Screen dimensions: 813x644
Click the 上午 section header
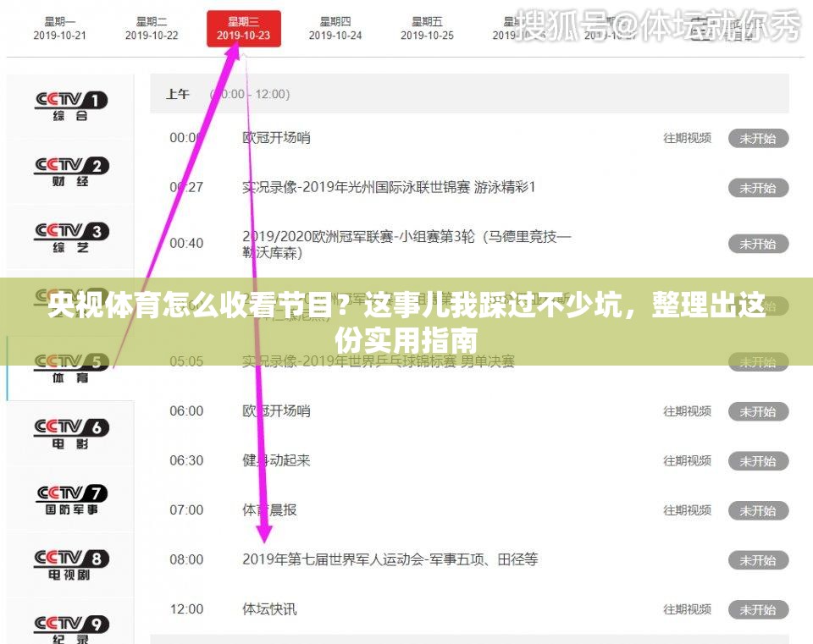click(x=469, y=94)
